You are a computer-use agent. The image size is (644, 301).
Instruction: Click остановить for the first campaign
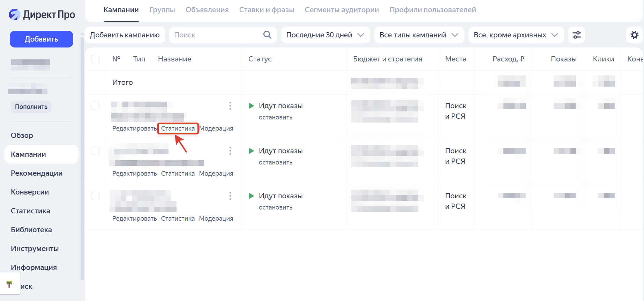276,117
